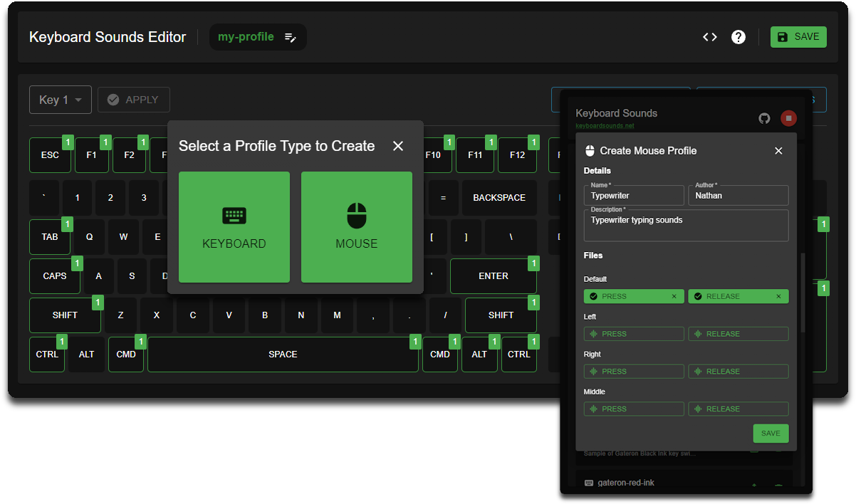
Task: Select the F1 key
Action: (x=91, y=155)
